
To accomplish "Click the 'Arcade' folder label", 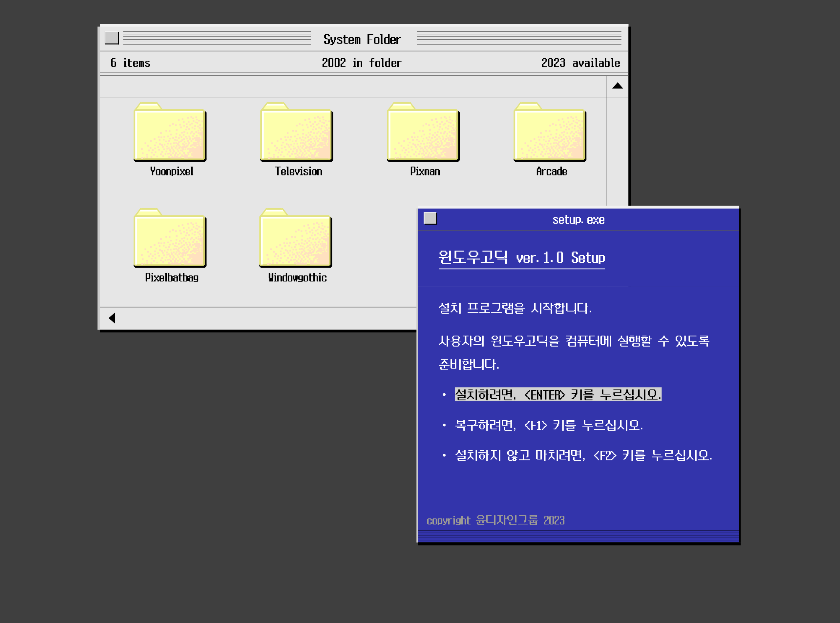I will point(552,171).
